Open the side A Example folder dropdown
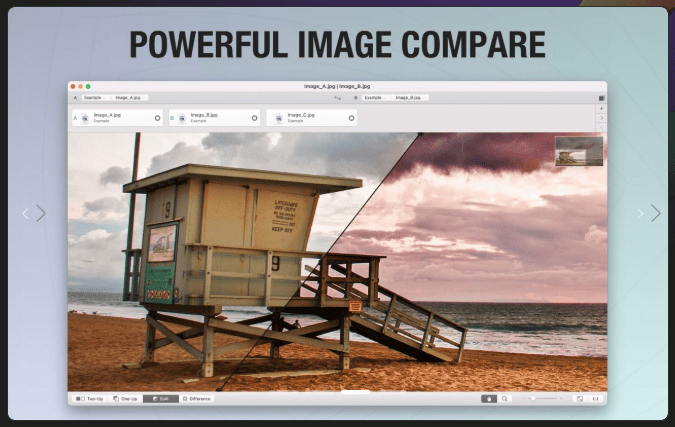 coord(95,98)
